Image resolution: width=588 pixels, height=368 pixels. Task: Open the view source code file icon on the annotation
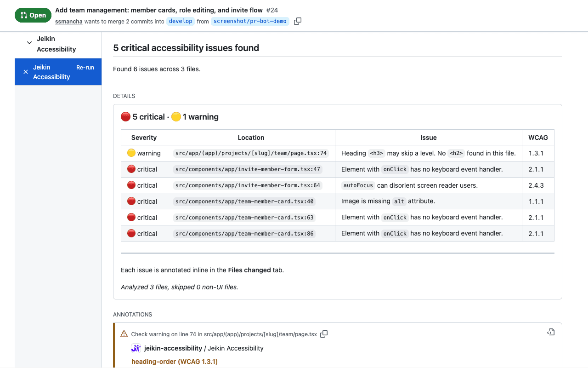(550, 331)
